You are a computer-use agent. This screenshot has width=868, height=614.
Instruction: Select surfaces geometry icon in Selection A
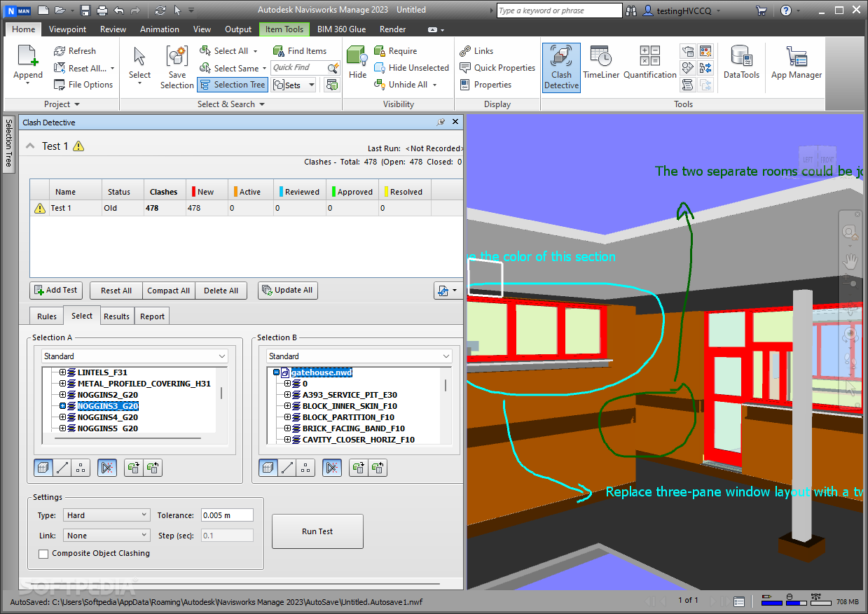coord(43,468)
